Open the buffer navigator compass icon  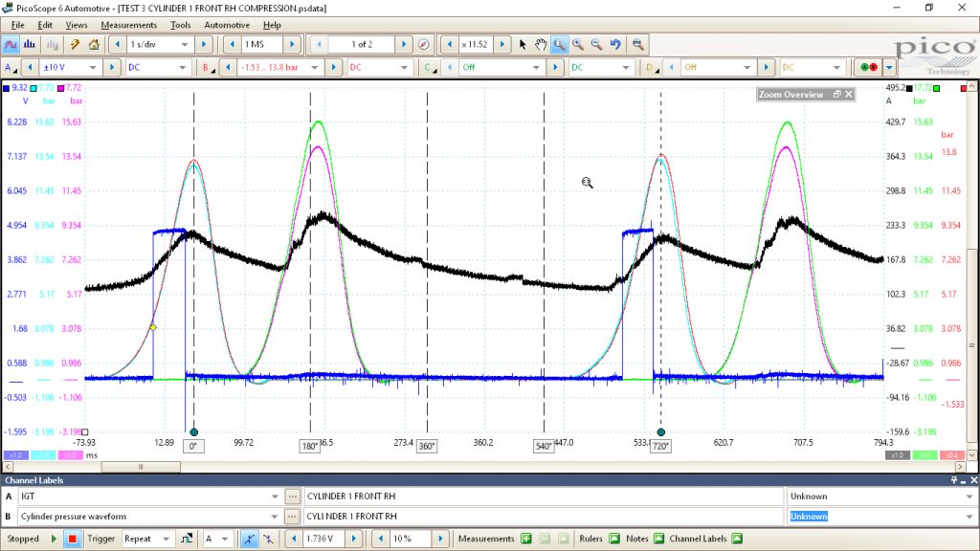coord(424,44)
